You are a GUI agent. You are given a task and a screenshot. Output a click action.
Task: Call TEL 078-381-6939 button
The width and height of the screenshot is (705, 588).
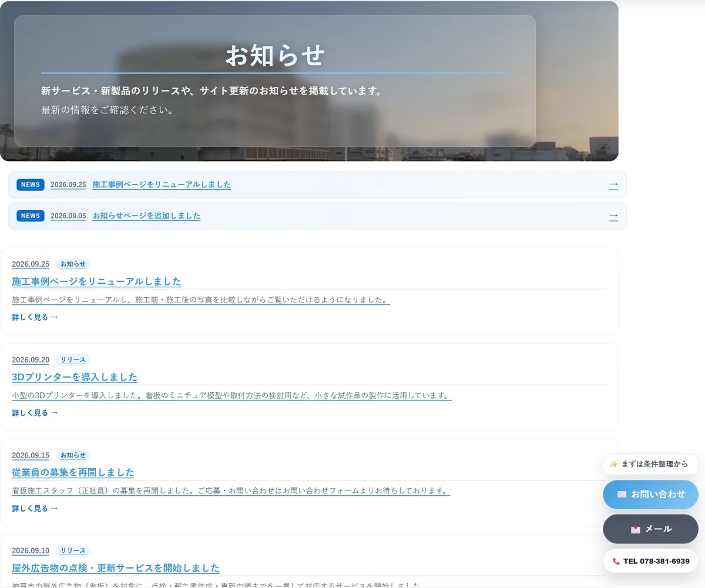pos(651,561)
